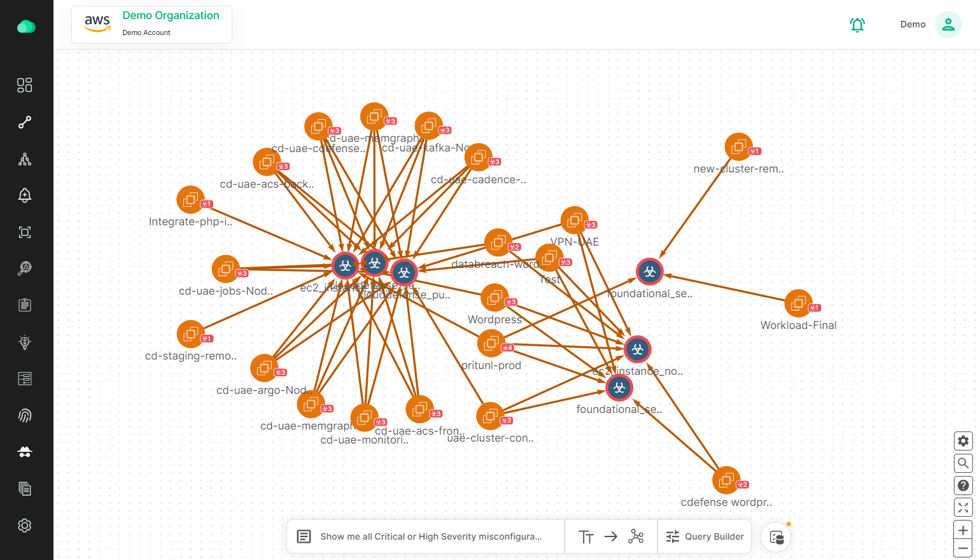Click the notification bell icon in header
Image resolution: width=980 pixels, height=560 pixels.
857,25
